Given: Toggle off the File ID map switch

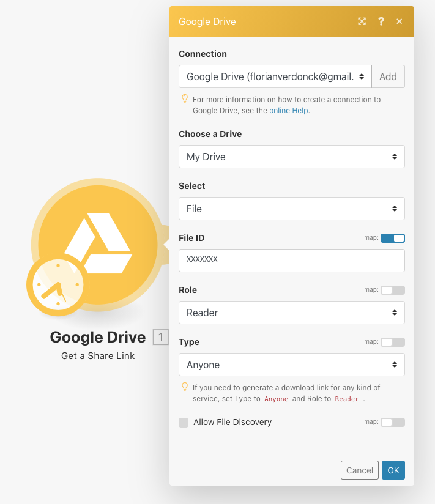Looking at the screenshot, I should pos(393,238).
